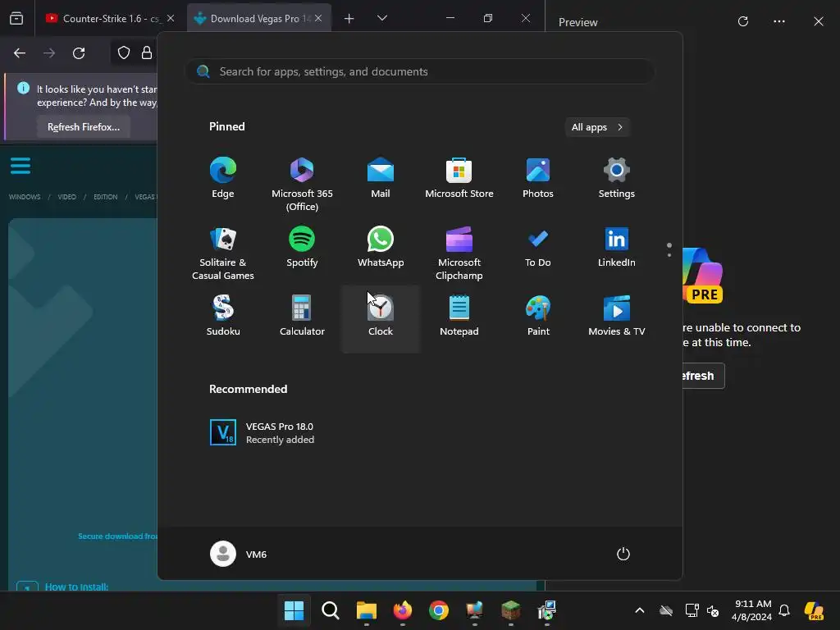This screenshot has height=630, width=840.
Task: Open the Mail app
Action: (381, 178)
